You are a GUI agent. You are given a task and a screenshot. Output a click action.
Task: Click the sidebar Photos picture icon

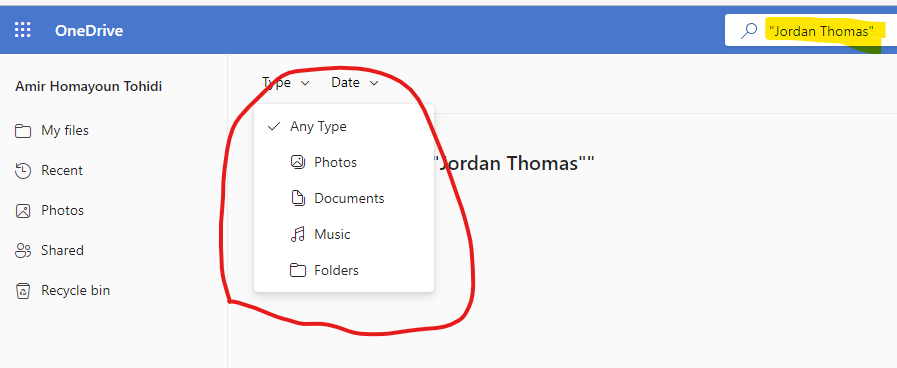(x=23, y=211)
